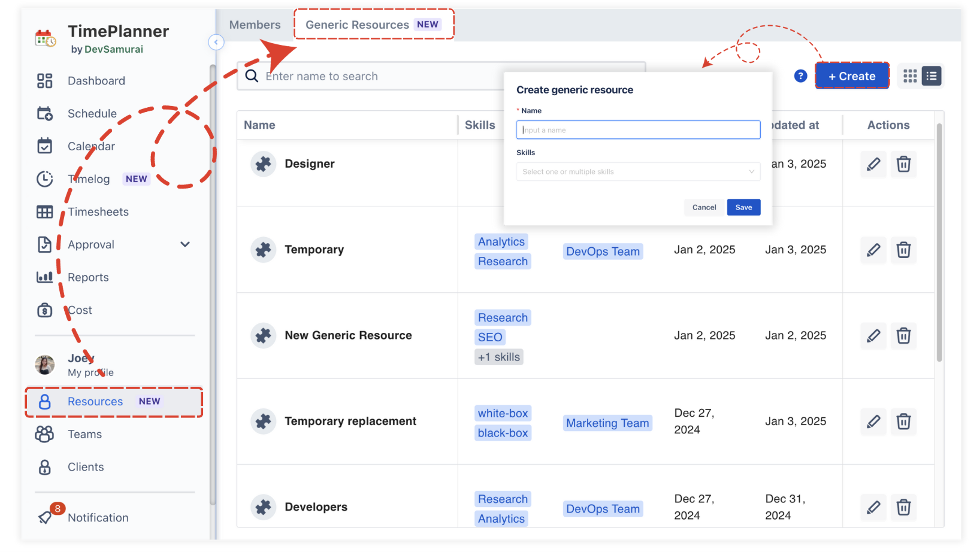Open Timesheets from the sidebar
This screenshot has height=552, width=980.
click(98, 212)
